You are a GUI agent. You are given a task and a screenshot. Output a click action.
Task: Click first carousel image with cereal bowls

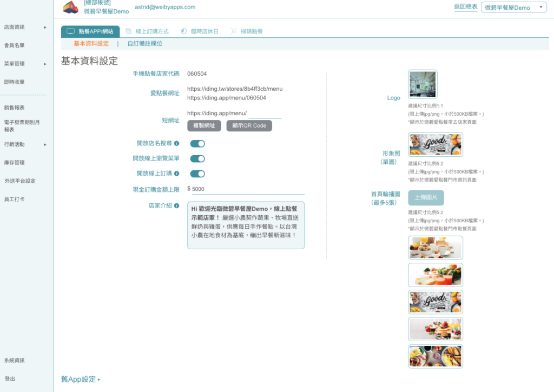pyautogui.click(x=436, y=248)
